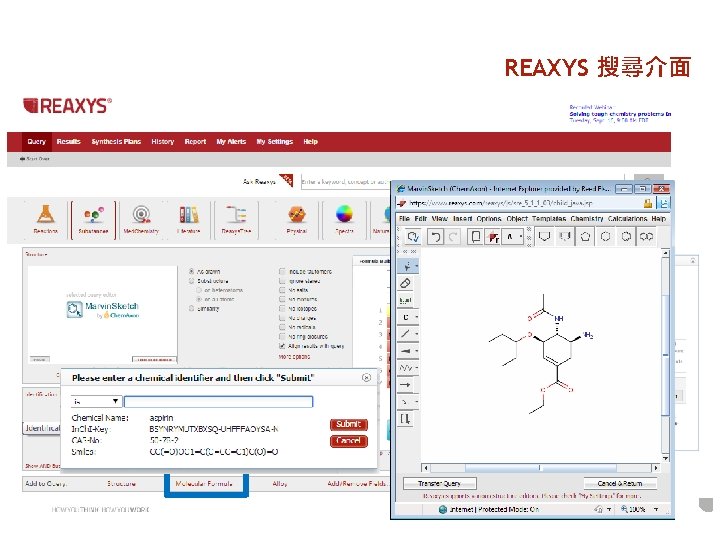Viewport: 720px width, 540px height.
Task: Click the Cancel & Return button
Action: (x=620, y=484)
